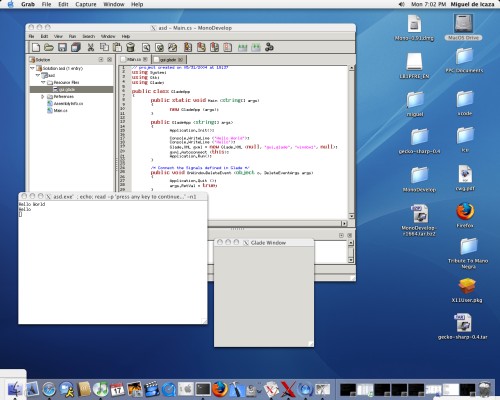Focus the Glade Window title bar

pyautogui.click(x=264, y=243)
